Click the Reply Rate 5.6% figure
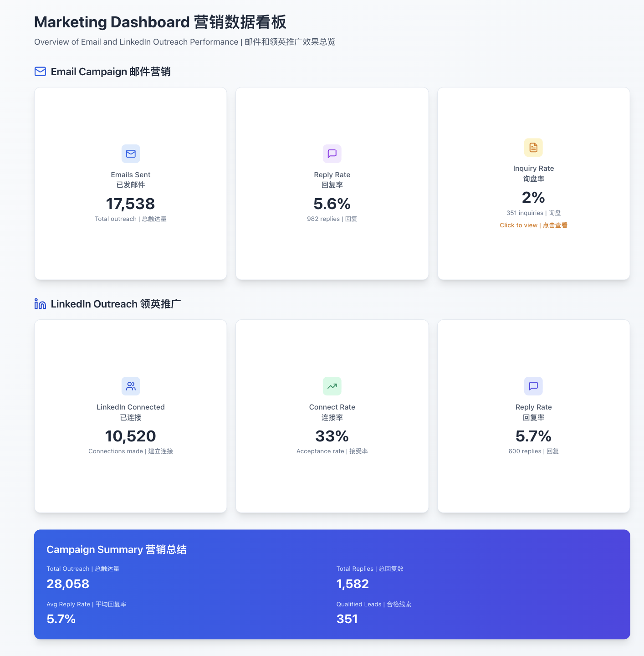 [332, 204]
